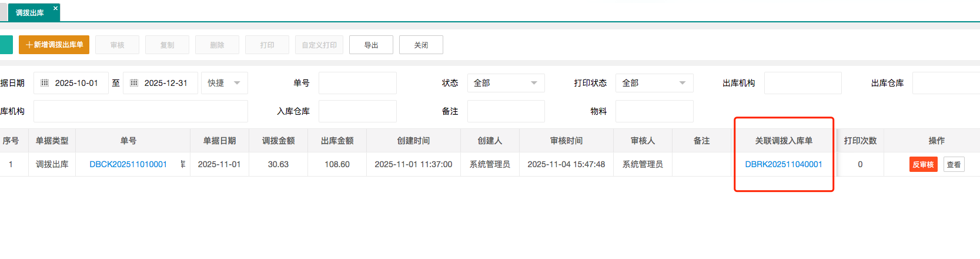Open the 打印状态 dropdown showing 全部
Screen dimensions: 980x259
(x=654, y=83)
